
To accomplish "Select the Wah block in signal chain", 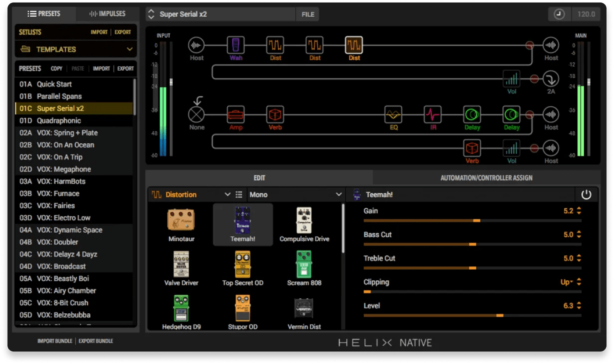I will point(235,45).
